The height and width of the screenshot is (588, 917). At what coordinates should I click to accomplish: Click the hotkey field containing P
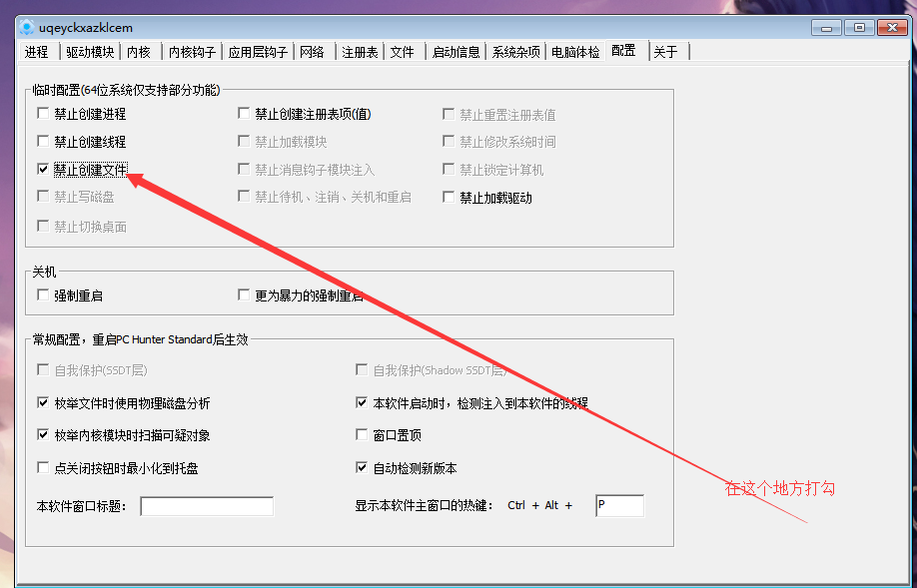(620, 505)
